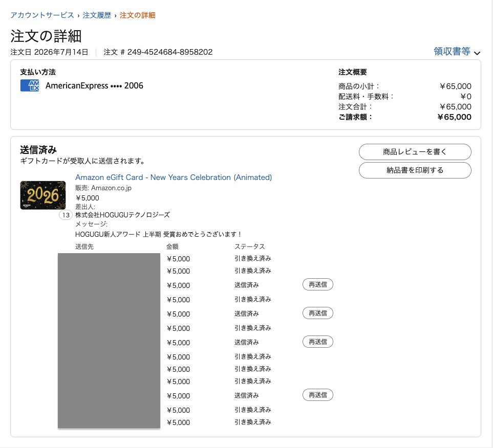Click 配送料・手数料 ¥0 value
This screenshot has height=448, width=493.
click(466, 97)
